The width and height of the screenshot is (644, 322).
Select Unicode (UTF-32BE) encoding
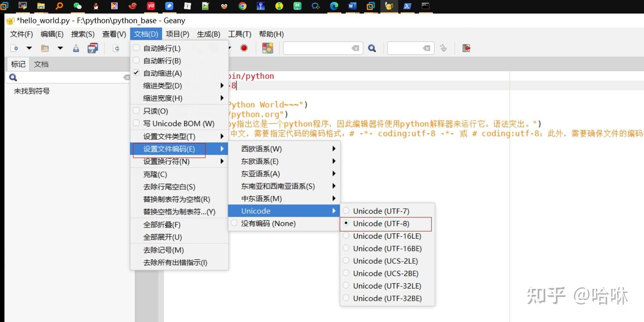(x=387, y=298)
